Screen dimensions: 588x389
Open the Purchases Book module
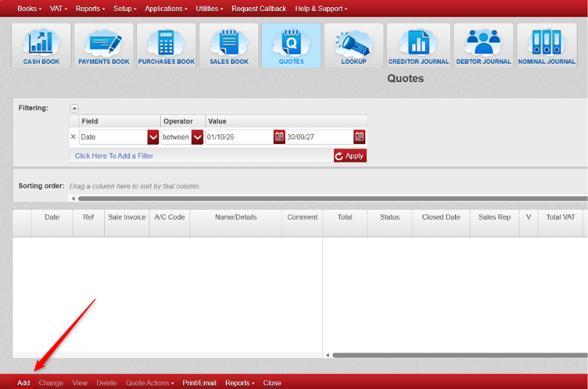click(167, 45)
